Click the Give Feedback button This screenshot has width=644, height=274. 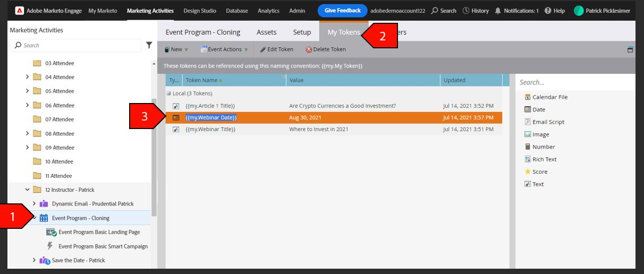(343, 11)
